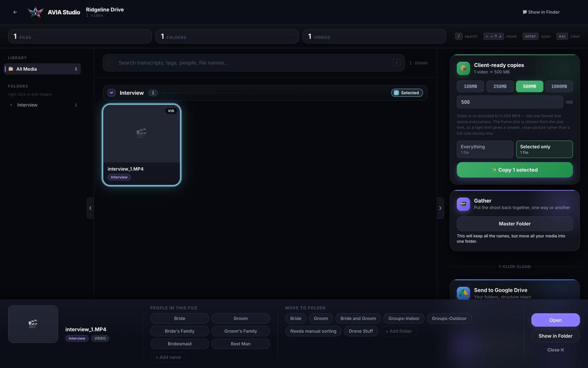Click the slash shortcut icon in search bar
Image resolution: width=588 pixels, height=368 pixels.
(x=396, y=63)
